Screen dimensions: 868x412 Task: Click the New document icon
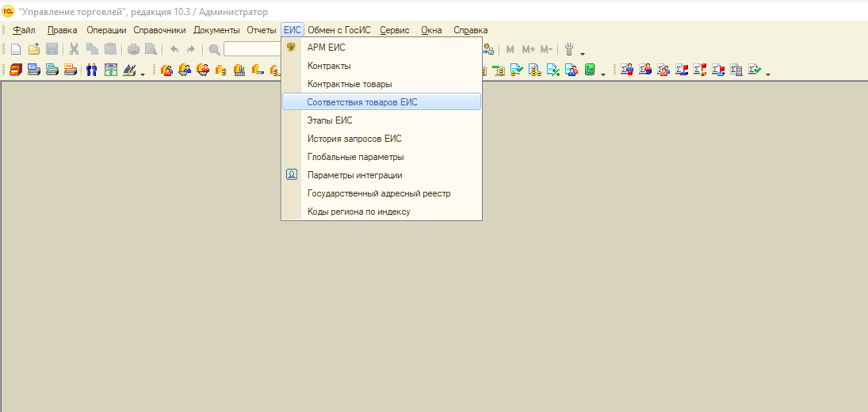[x=16, y=48]
